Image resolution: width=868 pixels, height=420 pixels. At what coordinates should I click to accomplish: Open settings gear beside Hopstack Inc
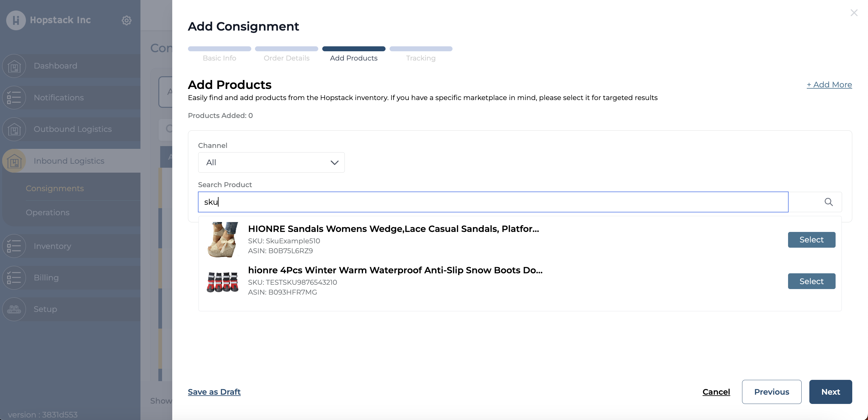[126, 20]
